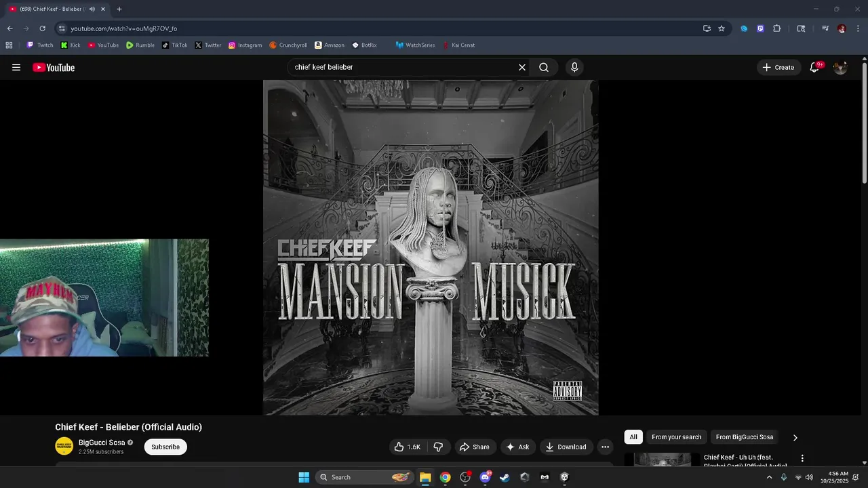Open the purple Twitch extension icon
Image resolution: width=868 pixels, height=488 pixels.
[760, 28]
